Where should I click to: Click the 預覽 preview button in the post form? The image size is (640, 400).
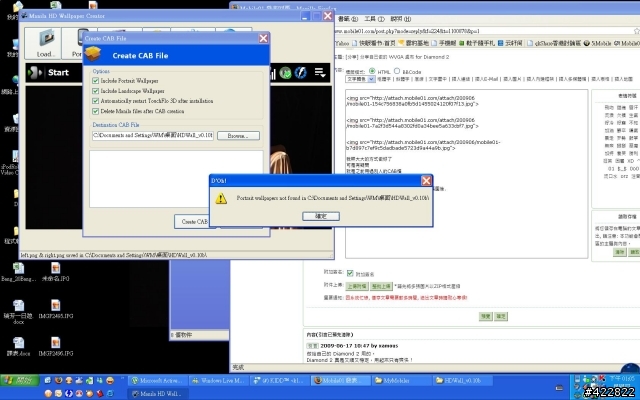(x=485, y=316)
